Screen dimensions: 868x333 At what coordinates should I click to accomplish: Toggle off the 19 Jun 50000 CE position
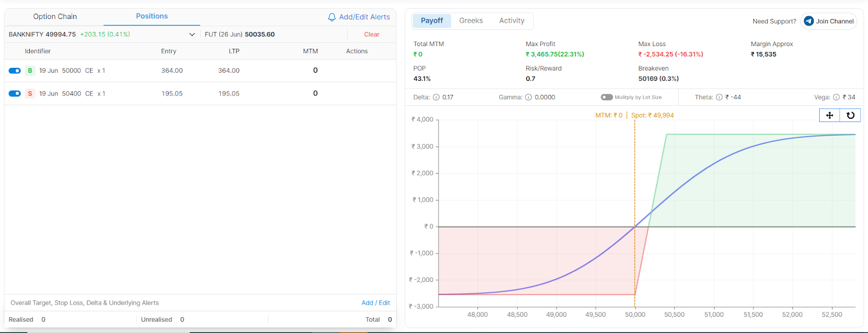pyautogui.click(x=15, y=71)
